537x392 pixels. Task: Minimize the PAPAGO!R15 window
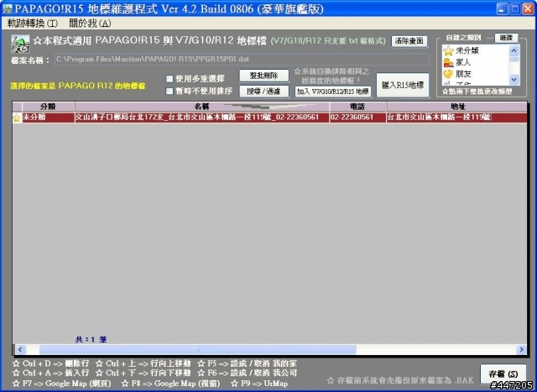503,9
